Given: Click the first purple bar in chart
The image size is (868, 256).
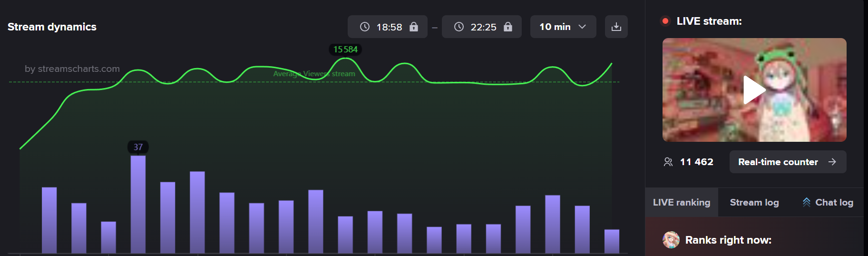Looking at the screenshot, I should pos(49,220).
